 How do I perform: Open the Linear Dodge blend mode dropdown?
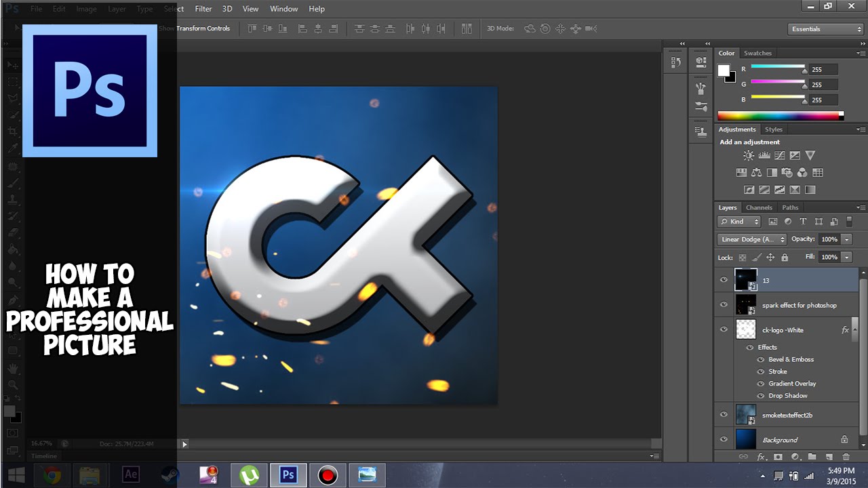[753, 239]
